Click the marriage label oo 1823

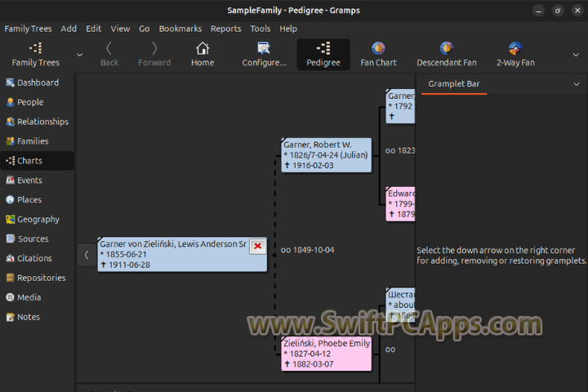coord(400,150)
